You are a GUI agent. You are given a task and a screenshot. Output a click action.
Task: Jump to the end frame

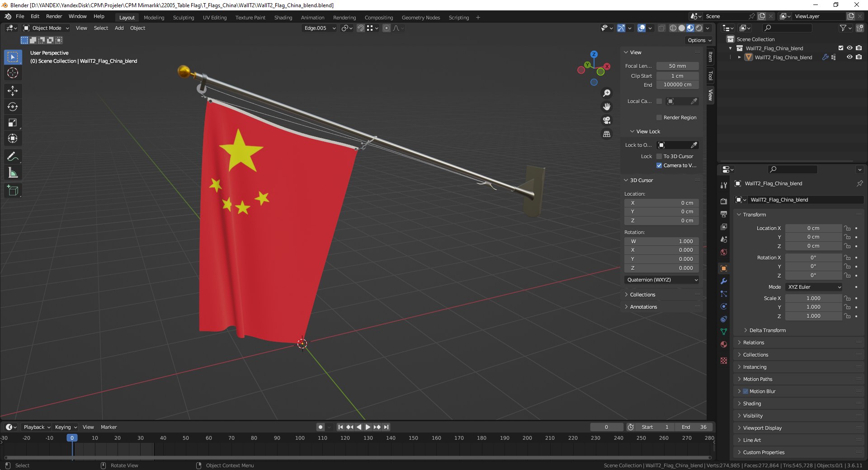[x=386, y=427]
